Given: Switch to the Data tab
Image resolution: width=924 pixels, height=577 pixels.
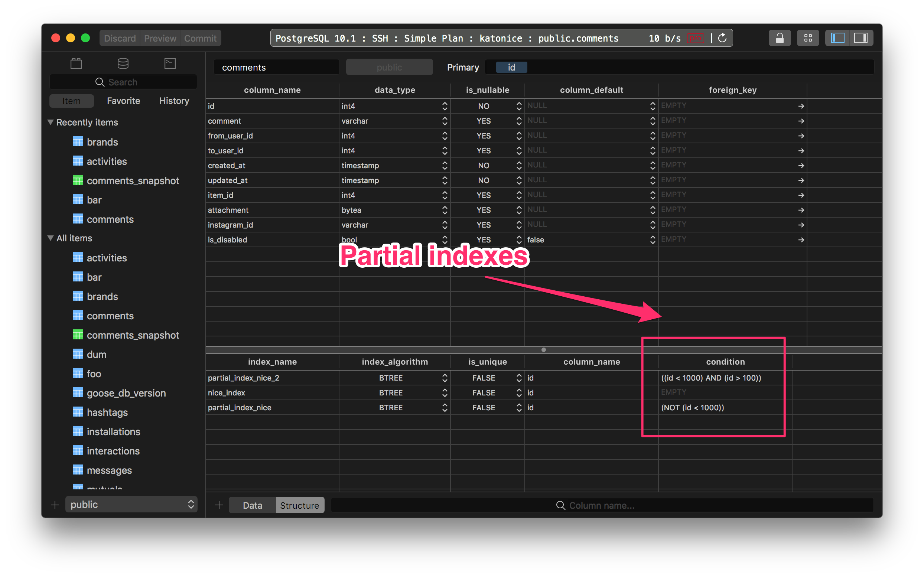Looking at the screenshot, I should (x=252, y=505).
